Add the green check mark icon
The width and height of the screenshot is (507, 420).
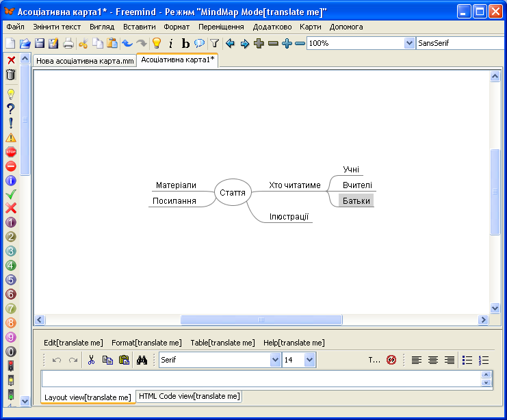coord(11,194)
